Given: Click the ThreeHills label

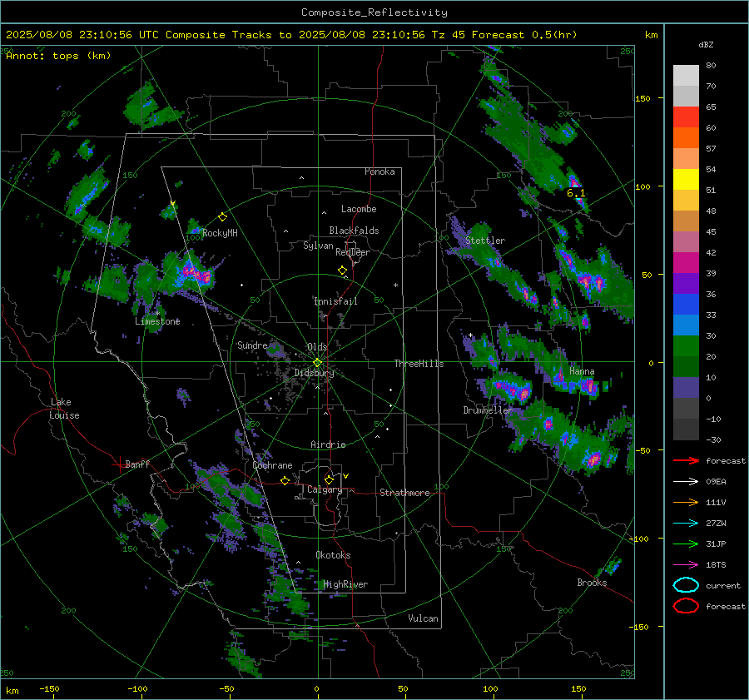Looking at the screenshot, I should [419, 364].
